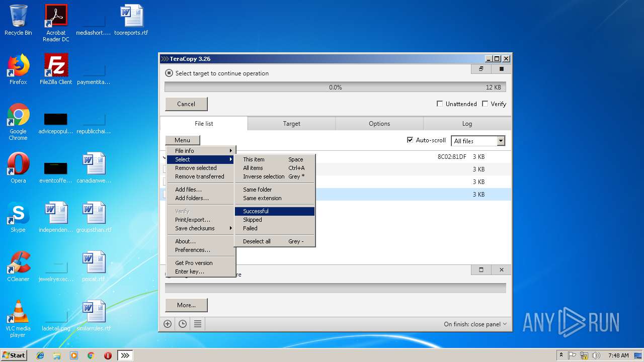
Task: Choose Inverse selection menu entry
Action: (x=275, y=176)
